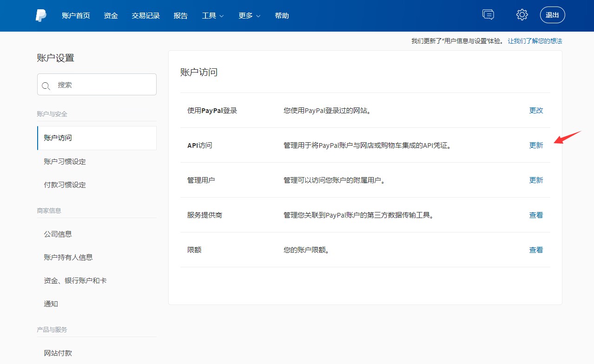The height and width of the screenshot is (364, 594).
Task: Click the 您使用PayPal登录过的网站 description
Action: click(327, 110)
